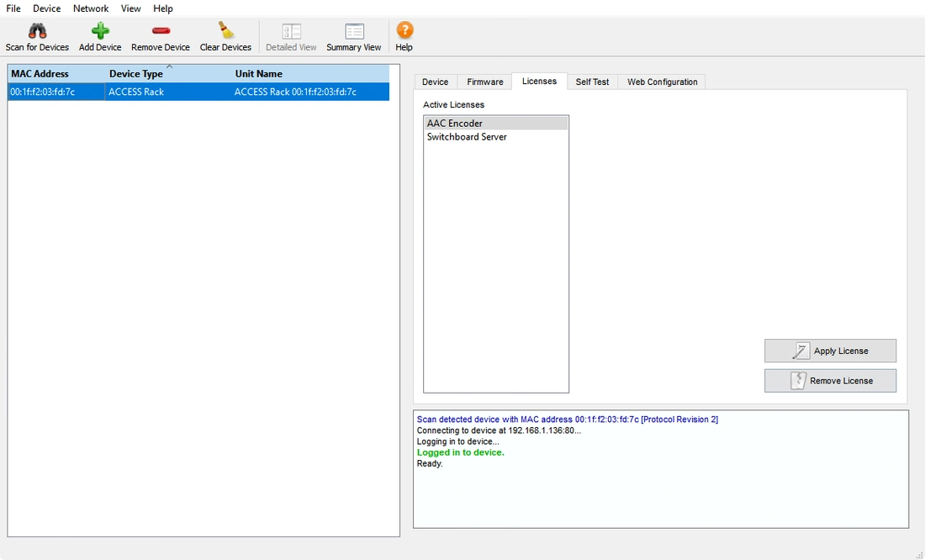Sort by the Device Type column header

[x=169, y=74]
